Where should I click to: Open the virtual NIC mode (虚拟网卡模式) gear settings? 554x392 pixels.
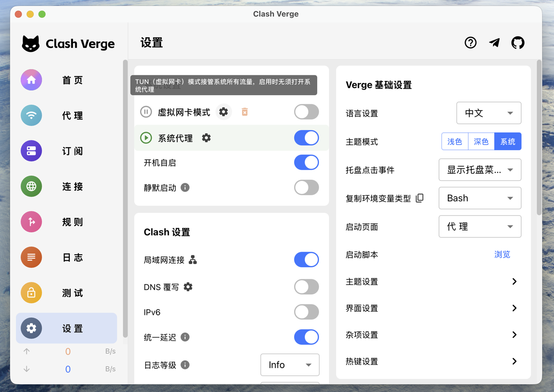[x=223, y=112]
